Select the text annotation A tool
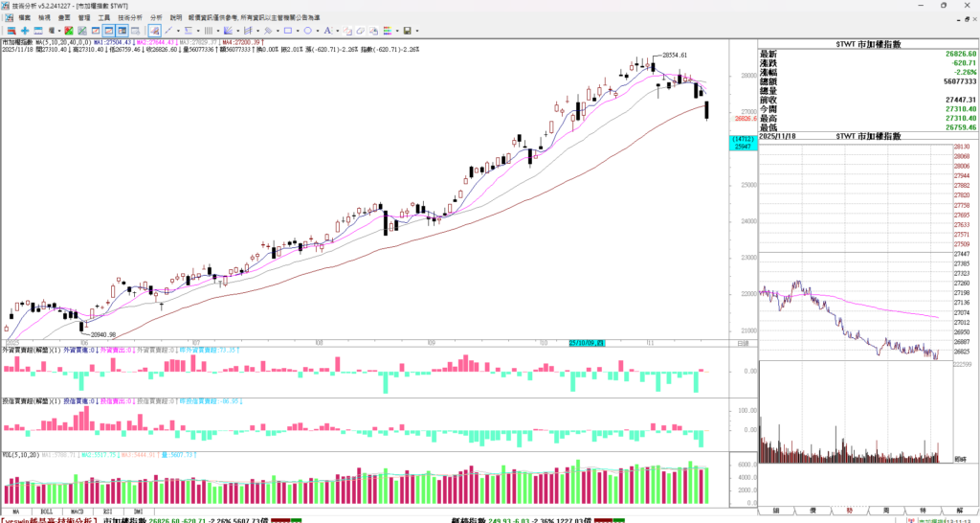The width and height of the screenshot is (980, 523). pos(327,31)
